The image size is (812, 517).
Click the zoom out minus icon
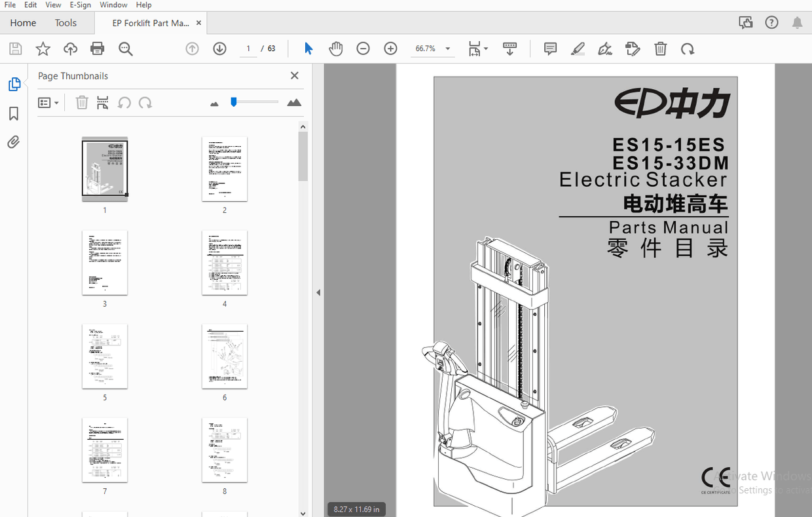pyautogui.click(x=363, y=48)
